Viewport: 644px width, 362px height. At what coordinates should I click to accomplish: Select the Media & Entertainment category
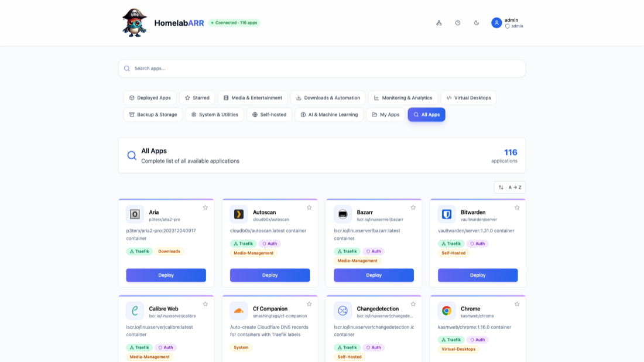pos(252,98)
